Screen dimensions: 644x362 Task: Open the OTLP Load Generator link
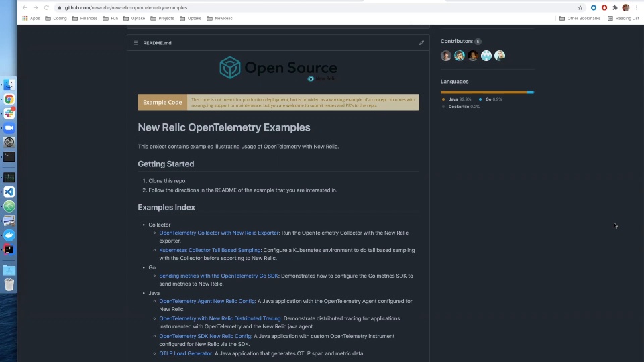(x=186, y=353)
